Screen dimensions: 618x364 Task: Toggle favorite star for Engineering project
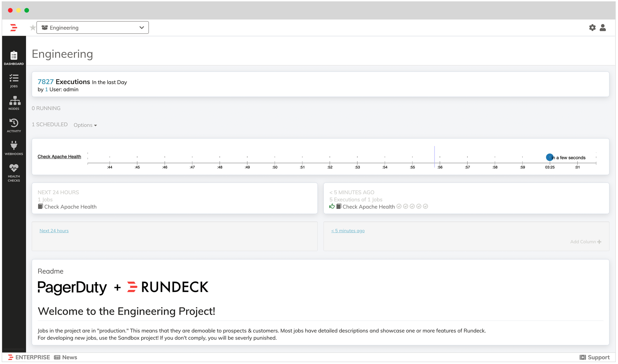[x=33, y=28]
